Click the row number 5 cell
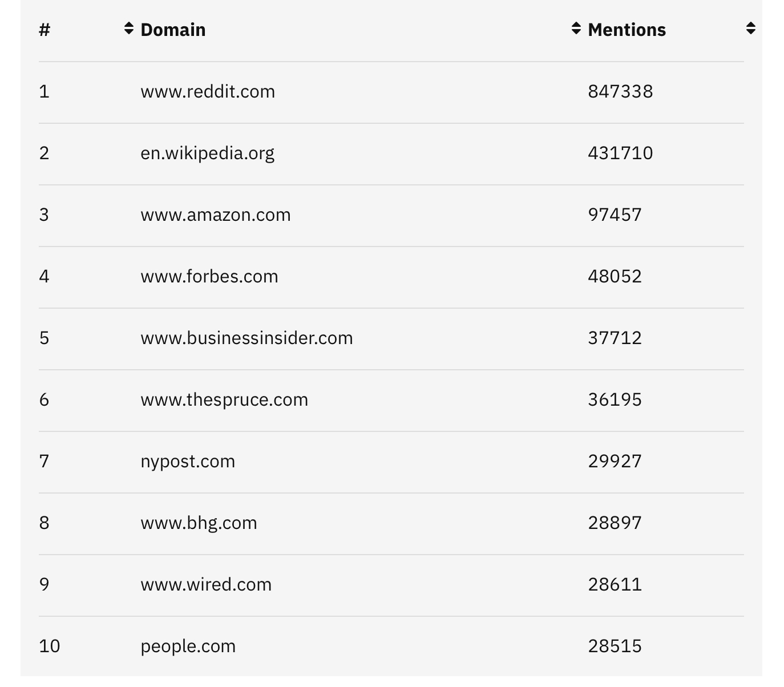This screenshot has height=687, width=784. [x=46, y=338]
